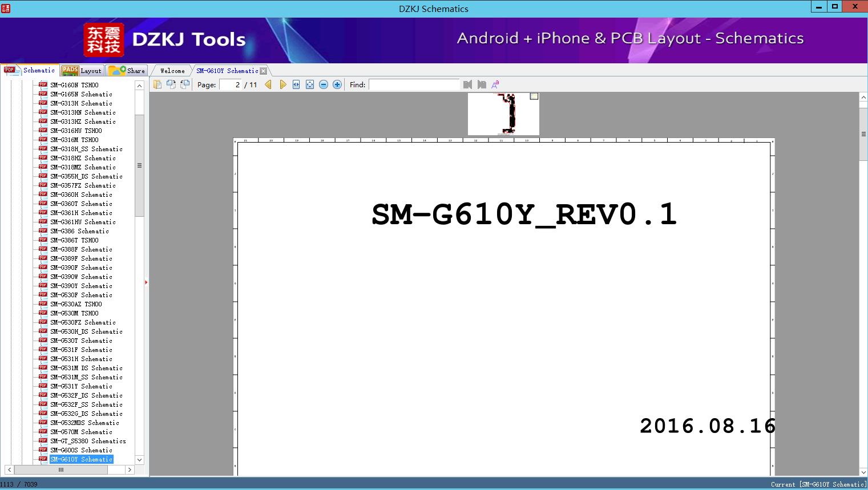Select SM-G388F Schematic in the list
Viewport: 868px width, 490px height.
point(81,249)
